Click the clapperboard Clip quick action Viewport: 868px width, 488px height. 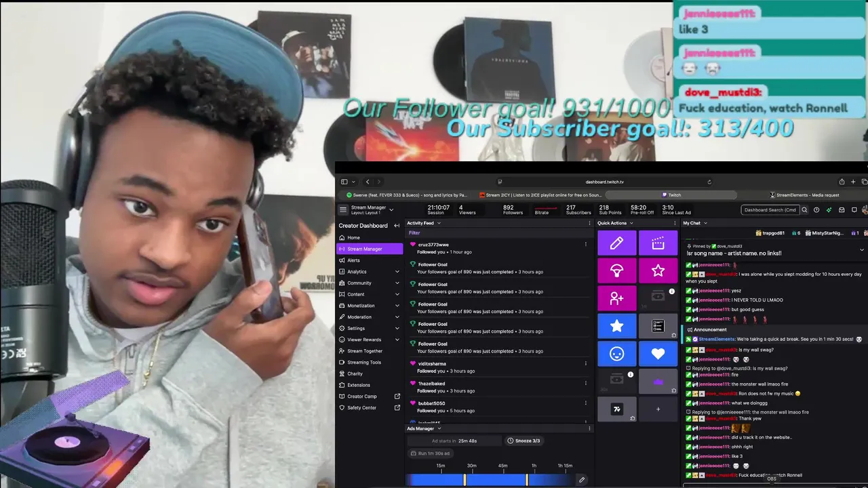point(658,243)
